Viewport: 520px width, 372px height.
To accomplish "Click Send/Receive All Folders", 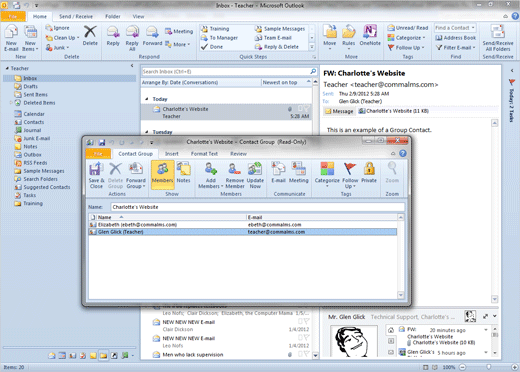I will pos(498,39).
